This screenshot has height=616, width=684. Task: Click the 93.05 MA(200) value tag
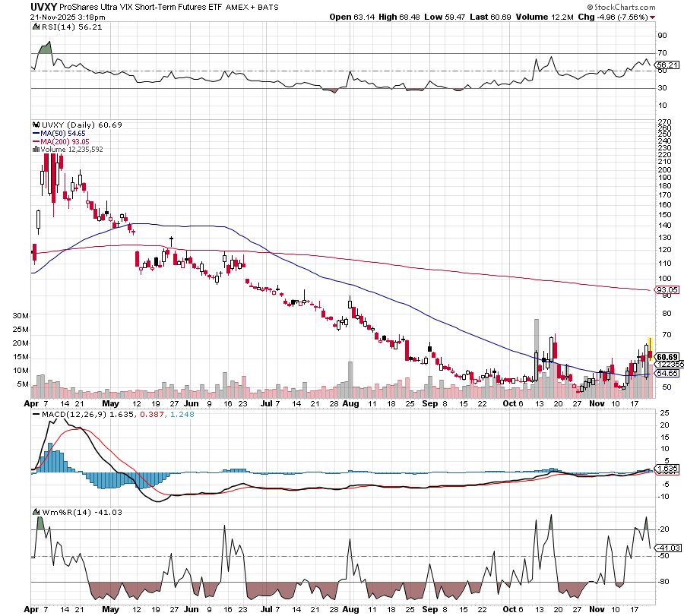tap(665, 290)
